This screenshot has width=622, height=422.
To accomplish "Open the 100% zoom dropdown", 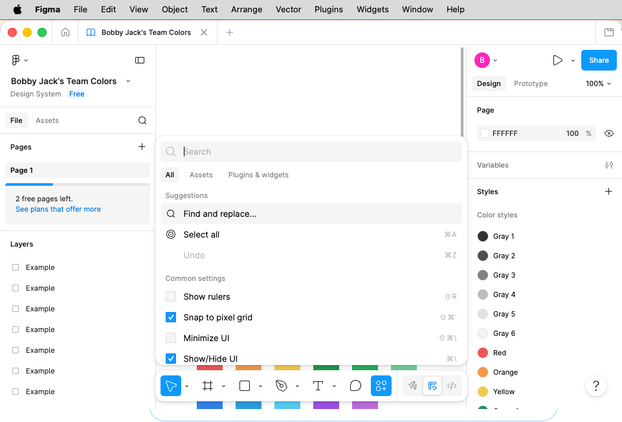I will pyautogui.click(x=598, y=83).
